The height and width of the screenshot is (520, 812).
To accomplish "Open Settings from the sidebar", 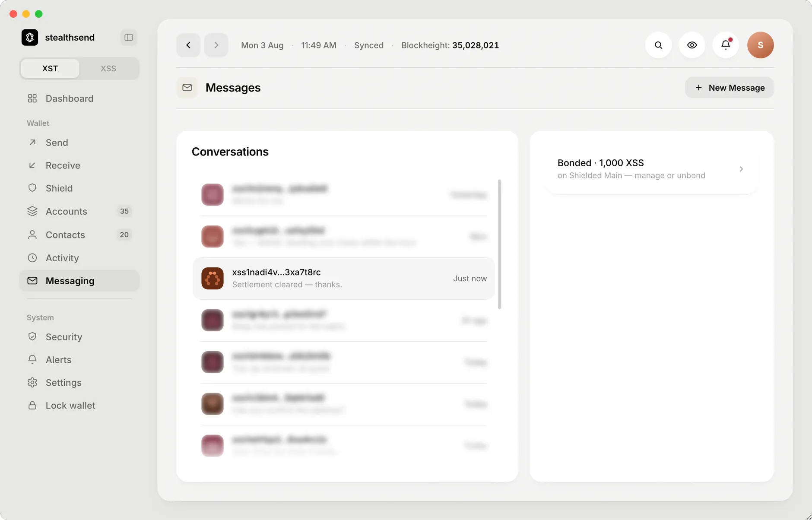I will (x=79, y=383).
